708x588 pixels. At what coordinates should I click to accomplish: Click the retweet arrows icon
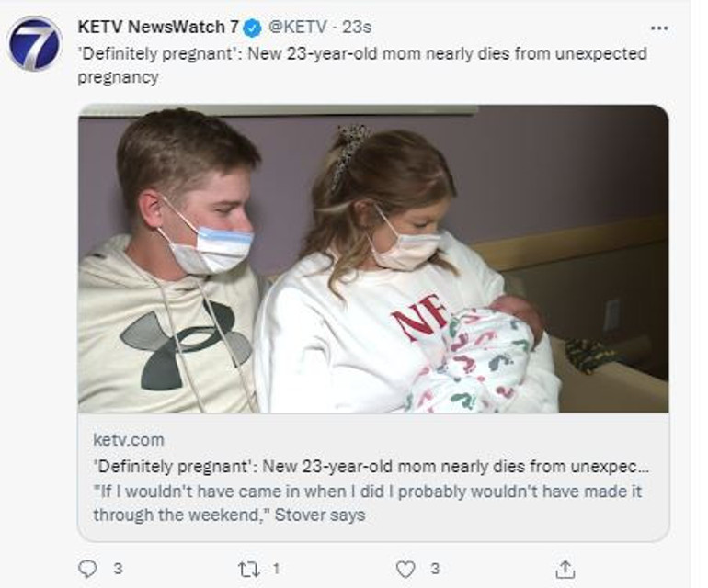(x=247, y=569)
